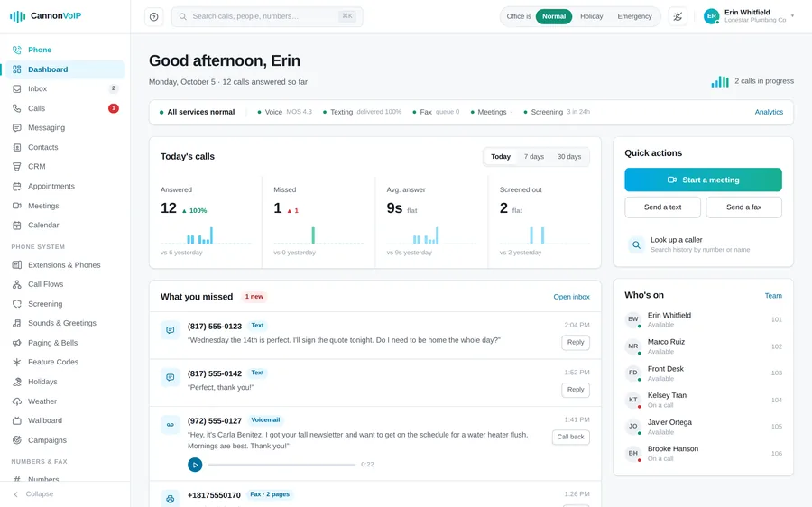The image size is (812, 507).
Task: Open the Team link in Who's on
Action: point(773,296)
